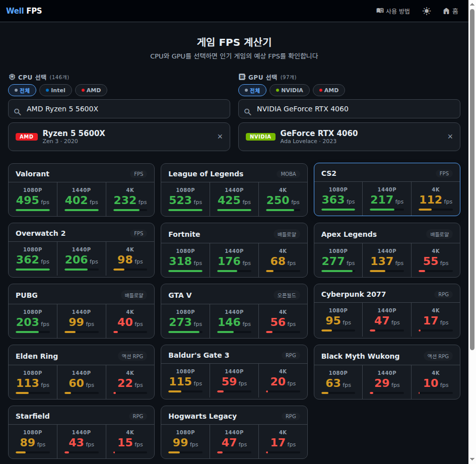
Task: Filter CPUs by Intel
Action: click(55, 90)
